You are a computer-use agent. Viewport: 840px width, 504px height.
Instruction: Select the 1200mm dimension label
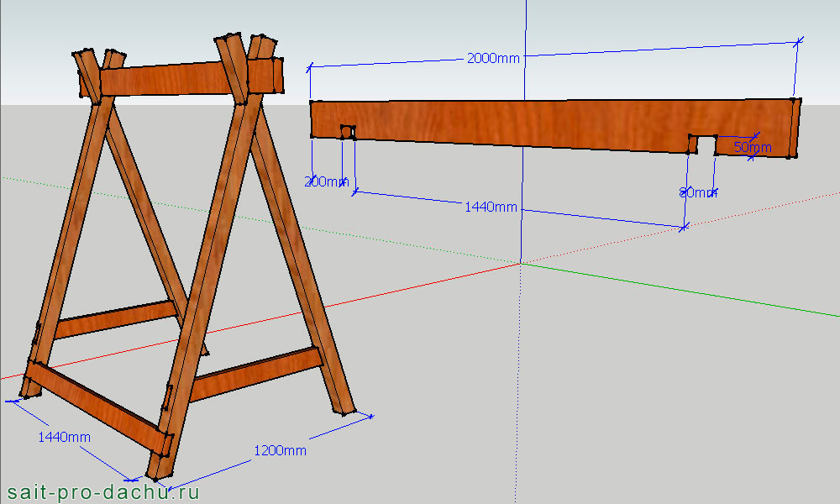click(x=280, y=450)
